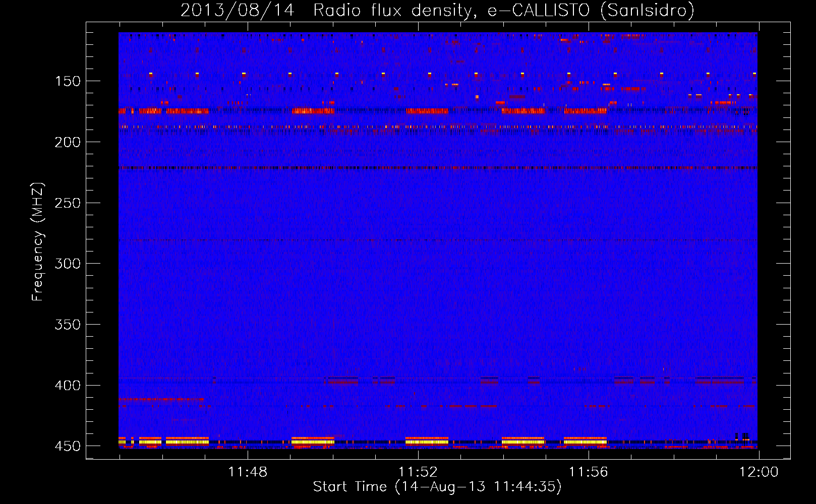The image size is (816, 504).
Task: Click the "400" frequency tick label
Action: [68, 386]
